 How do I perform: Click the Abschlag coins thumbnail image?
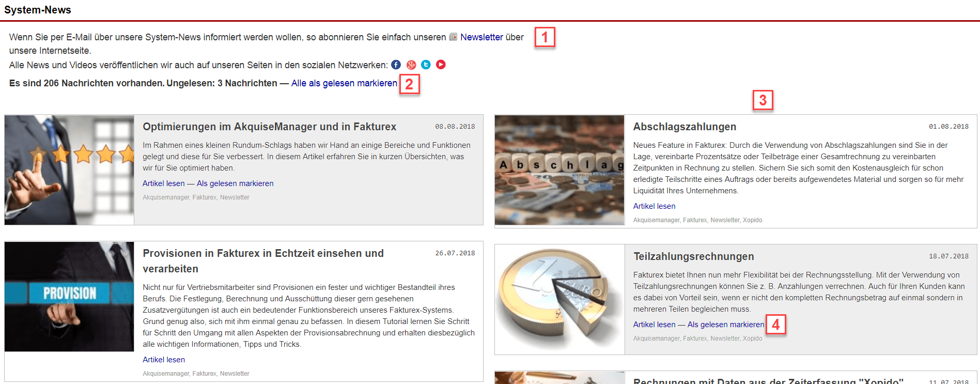tap(559, 170)
